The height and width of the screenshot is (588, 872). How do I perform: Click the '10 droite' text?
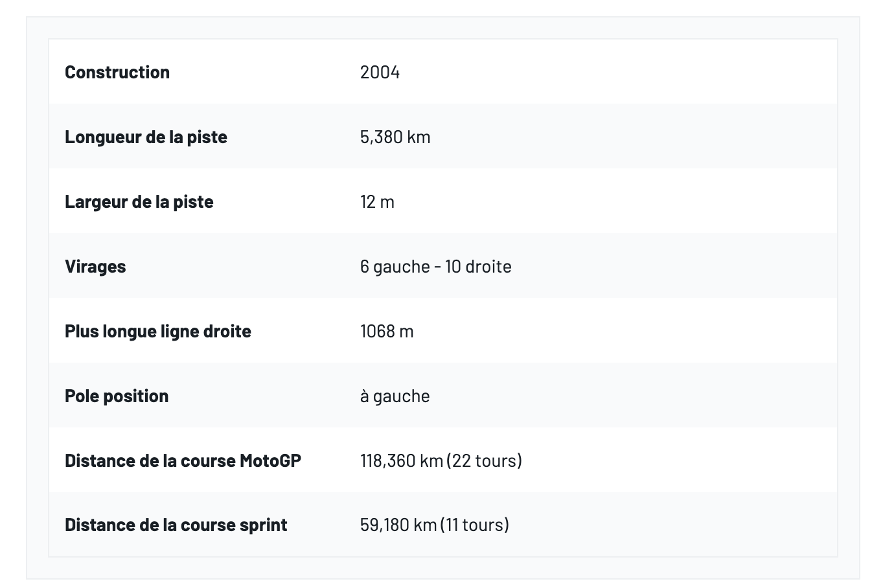(478, 266)
